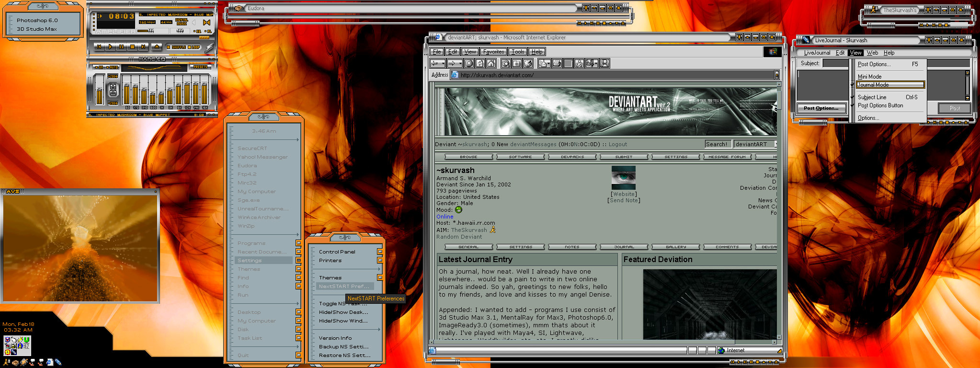The image size is (980, 368).
Task: Click IE Print toolbar icon
Action: tap(557, 63)
